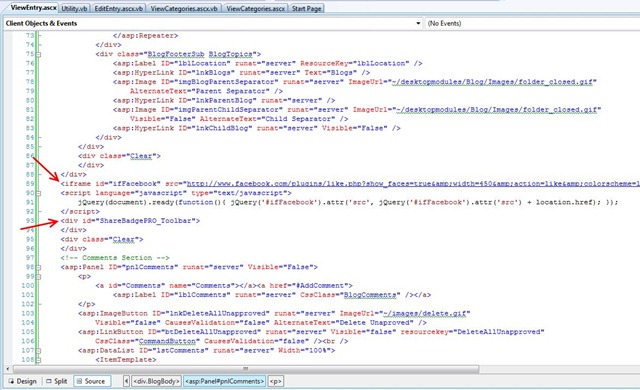Click the script language="javascript" tag on line 90
Image resolution: width=640 pixels, height=390 pixels.
176,193
